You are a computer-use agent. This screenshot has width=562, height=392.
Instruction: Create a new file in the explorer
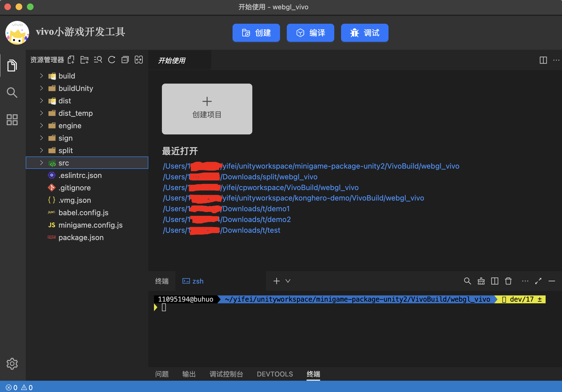(x=71, y=60)
